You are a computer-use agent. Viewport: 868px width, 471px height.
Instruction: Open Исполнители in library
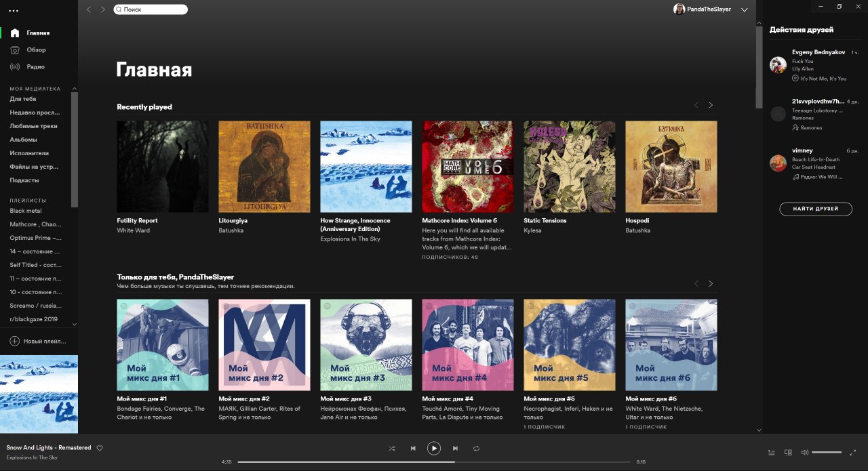29,153
